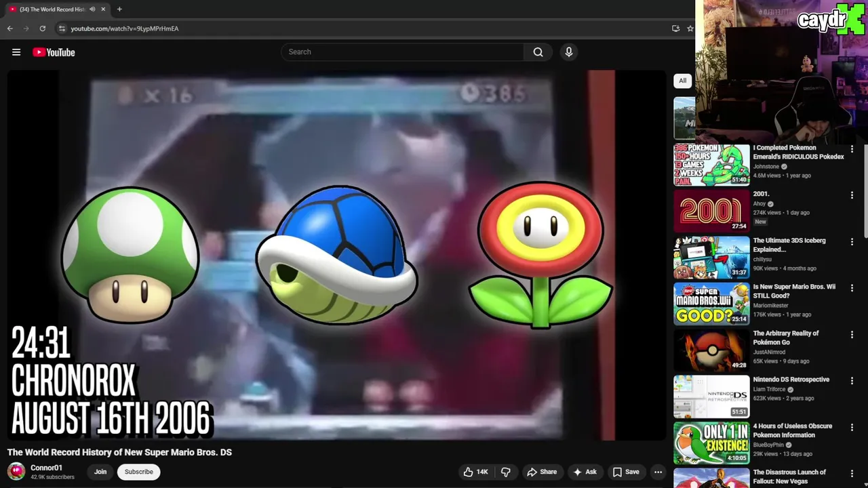Click inside the YouTube search field

tap(402, 52)
